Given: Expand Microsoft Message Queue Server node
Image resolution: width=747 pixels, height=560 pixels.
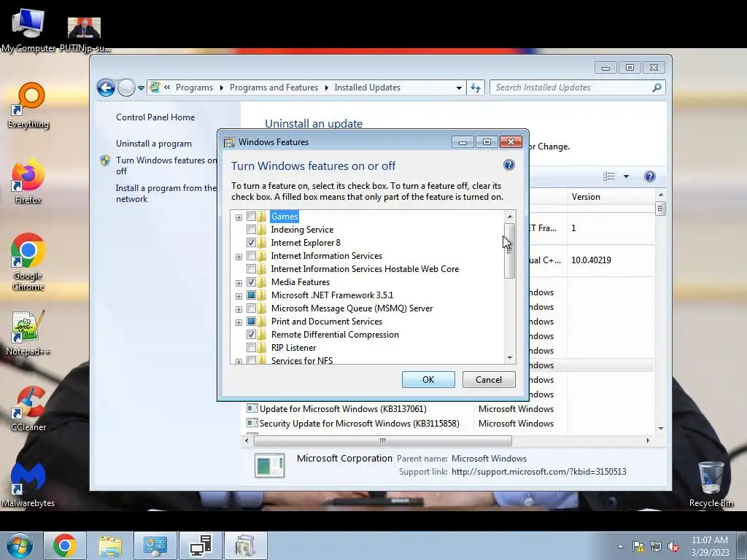Looking at the screenshot, I should [x=239, y=309].
